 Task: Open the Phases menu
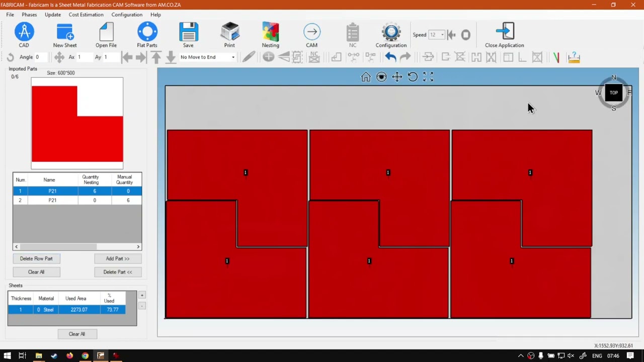(x=29, y=15)
